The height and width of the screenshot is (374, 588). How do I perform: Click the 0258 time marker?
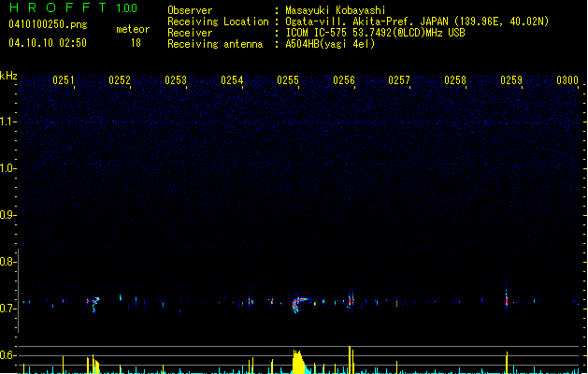pyautogui.click(x=455, y=80)
